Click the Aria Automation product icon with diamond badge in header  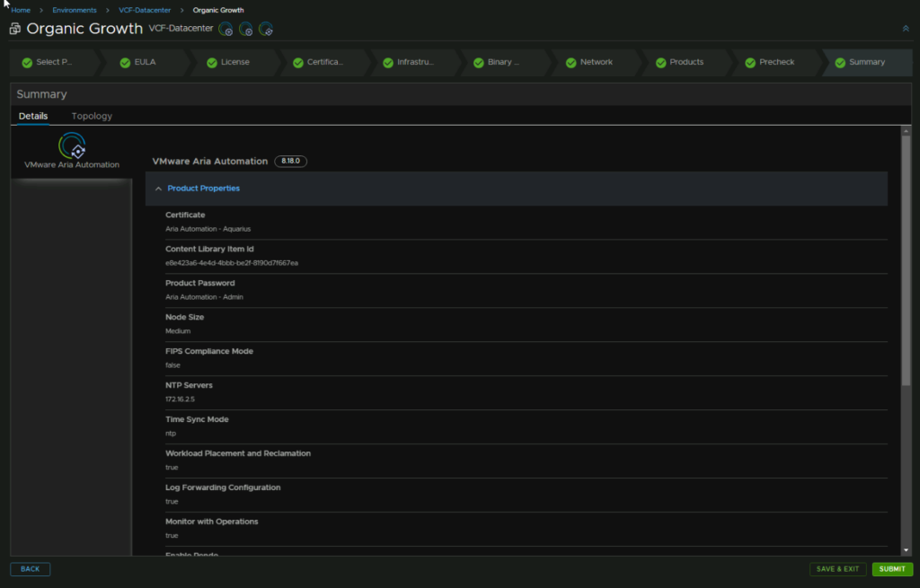click(266, 29)
